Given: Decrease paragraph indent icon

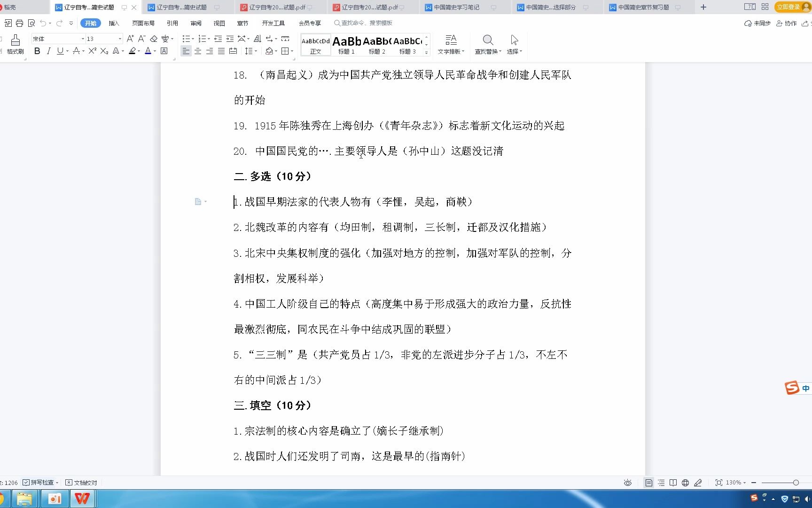Looking at the screenshot, I should pyautogui.click(x=218, y=39).
